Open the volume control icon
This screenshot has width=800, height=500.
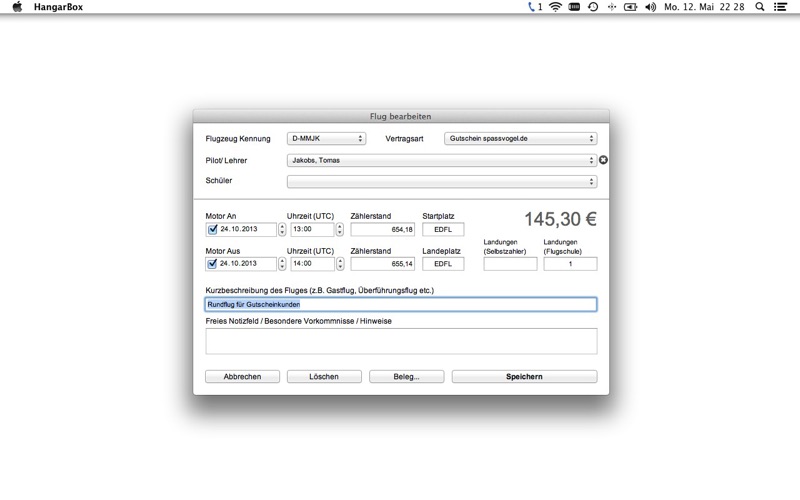(650, 7)
